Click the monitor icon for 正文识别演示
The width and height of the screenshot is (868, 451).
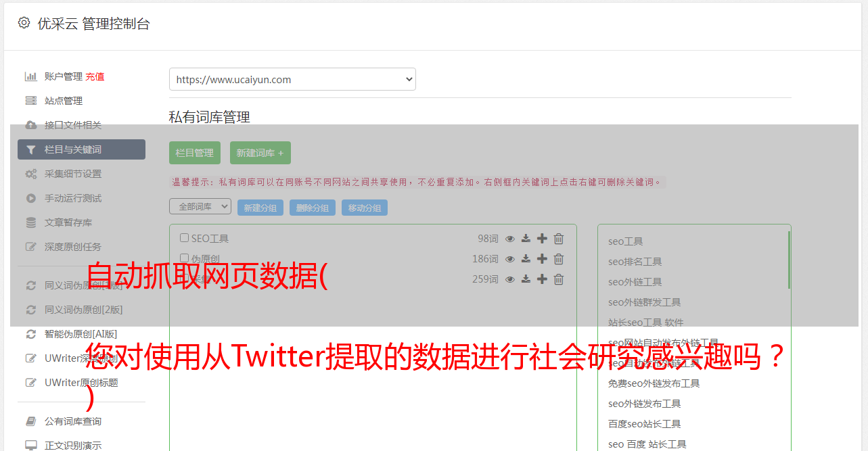point(31,446)
